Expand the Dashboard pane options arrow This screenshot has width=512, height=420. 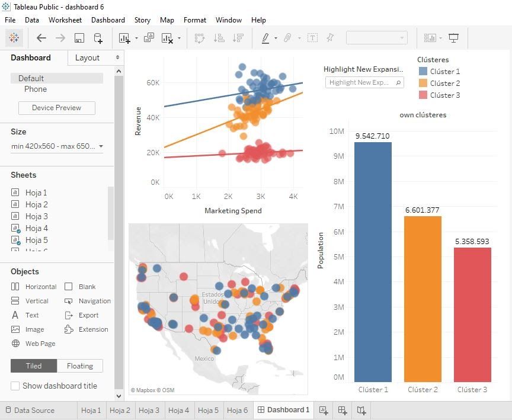click(x=117, y=57)
